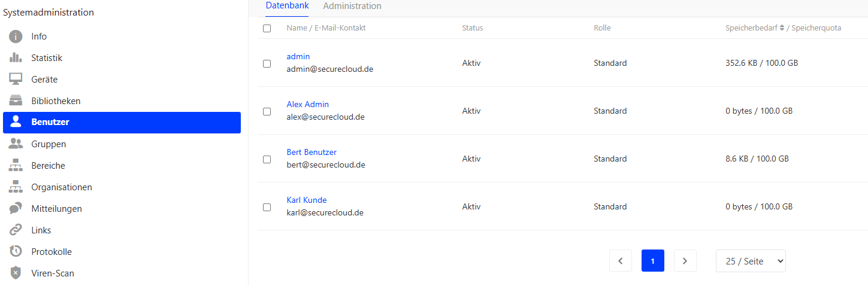
Task: Select the checkbox next to Karl Kunde
Action: pos(267,207)
